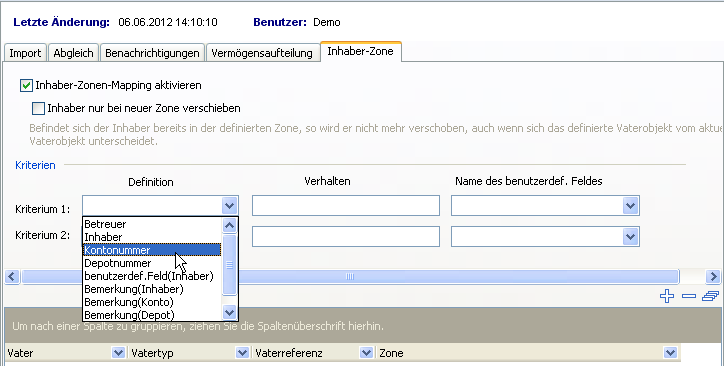Click the stacked rows duplicate icon
724x366 pixels.
[710, 296]
